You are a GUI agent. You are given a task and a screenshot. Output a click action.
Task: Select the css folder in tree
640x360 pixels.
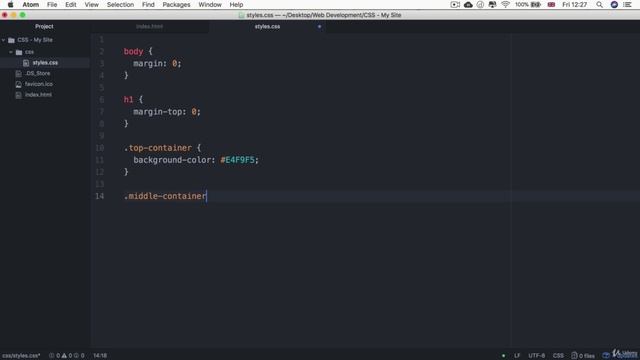29,52
